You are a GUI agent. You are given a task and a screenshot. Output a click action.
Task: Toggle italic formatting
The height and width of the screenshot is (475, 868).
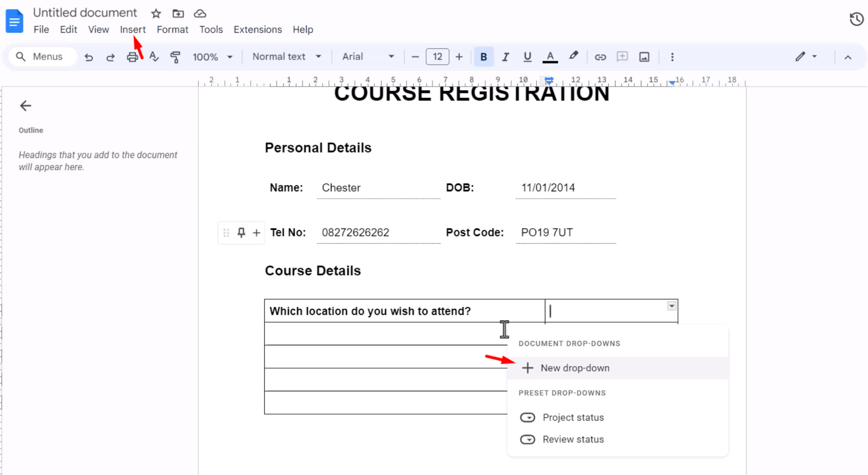pos(505,57)
